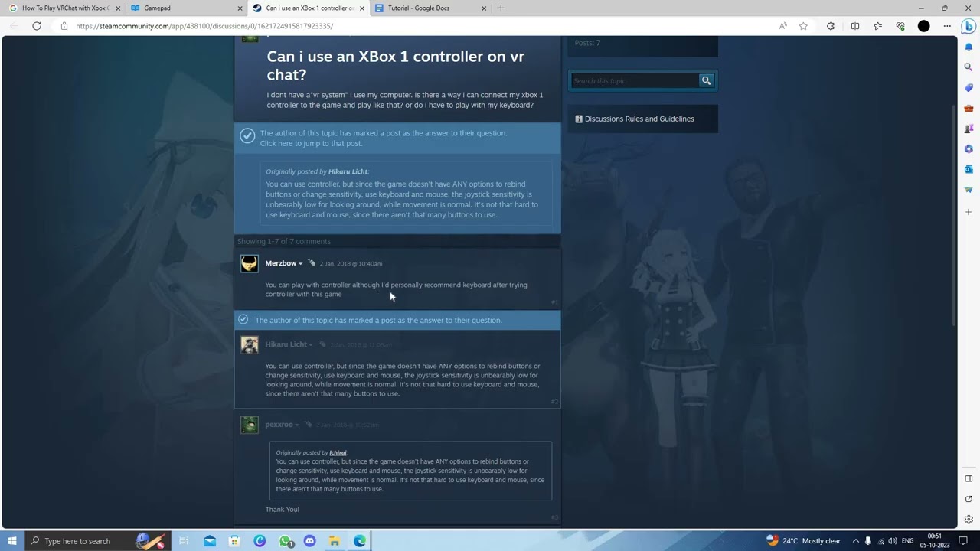Open the taskbar clock and calendar
Viewport: 980px width, 551px height.
[x=935, y=541]
